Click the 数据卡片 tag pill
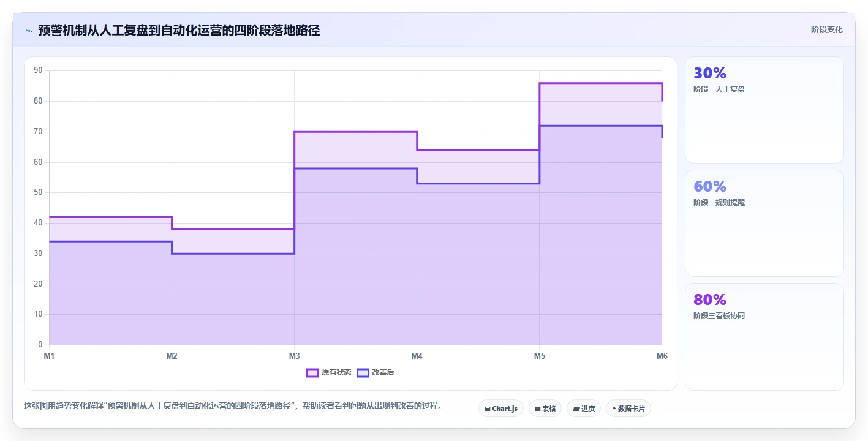 click(628, 409)
